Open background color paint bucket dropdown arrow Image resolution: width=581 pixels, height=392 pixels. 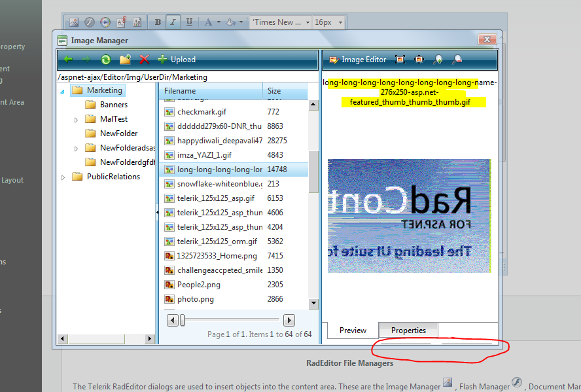pos(241,22)
